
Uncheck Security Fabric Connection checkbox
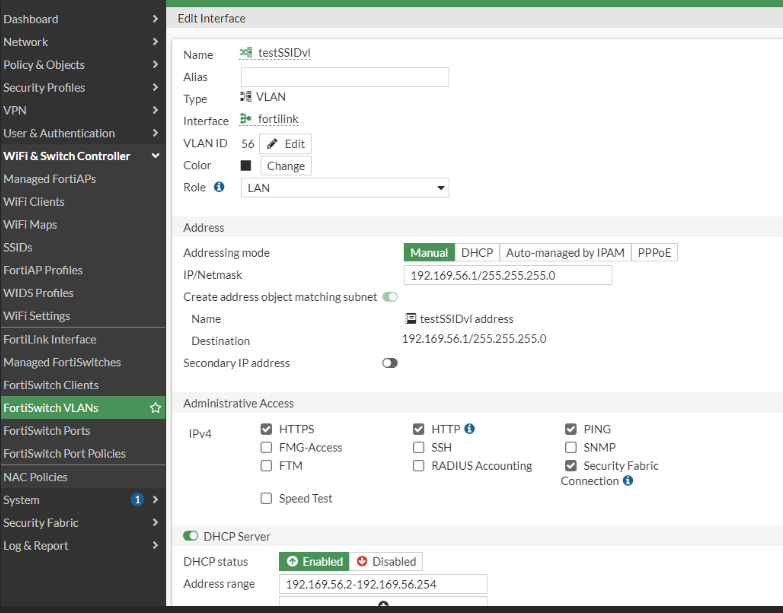(x=571, y=466)
